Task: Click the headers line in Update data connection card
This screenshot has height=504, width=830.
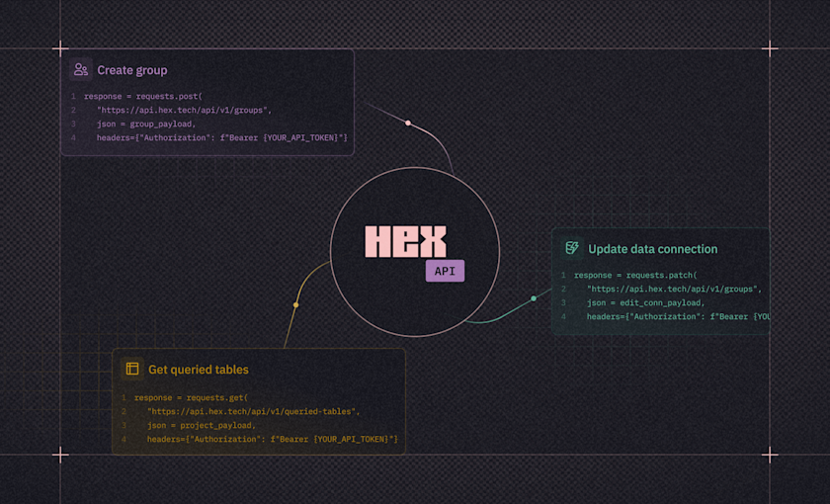Action: (678, 316)
